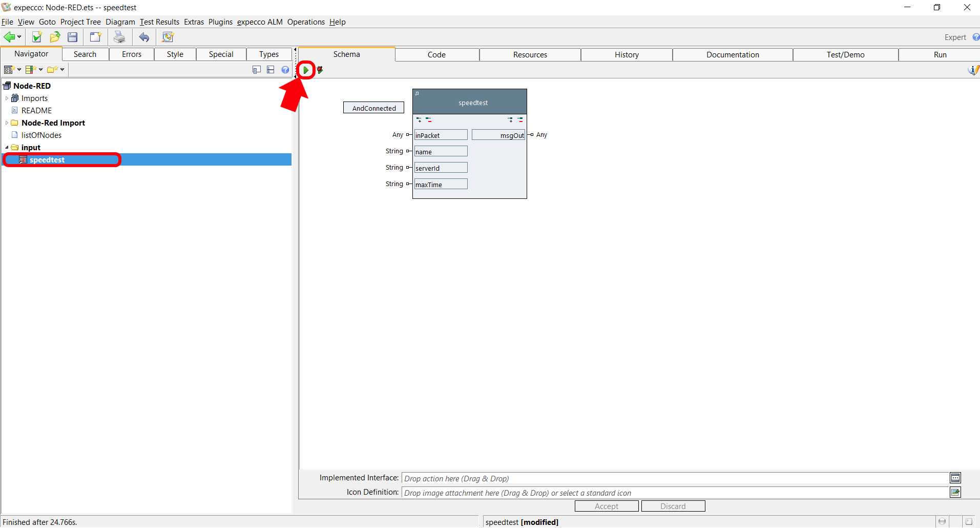Viewport: 980px width, 528px height.
Task: Collapse the input folder
Action: (x=7, y=148)
